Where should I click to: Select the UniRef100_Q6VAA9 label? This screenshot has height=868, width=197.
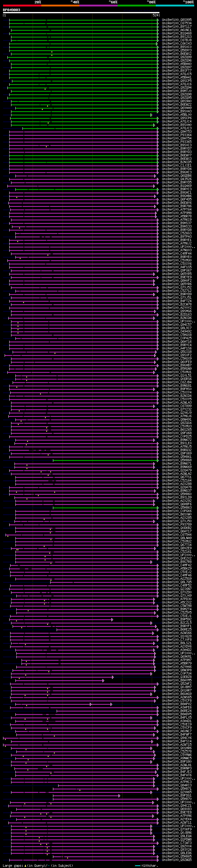177,108
